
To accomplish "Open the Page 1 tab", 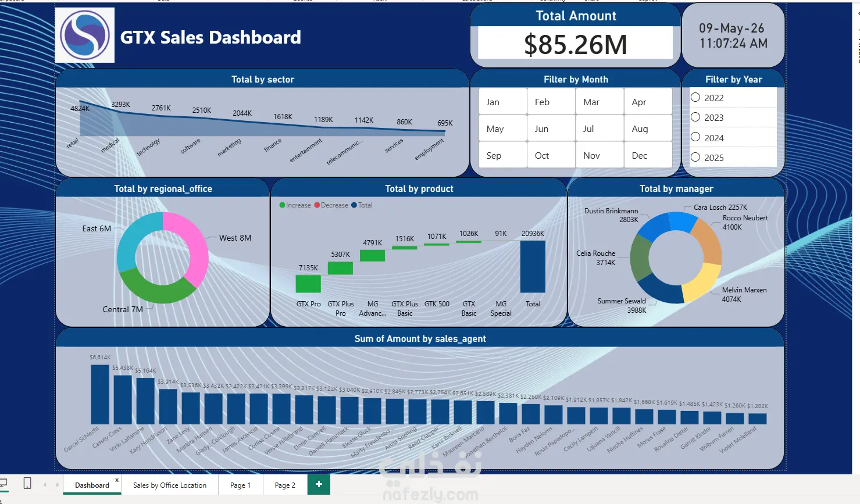I will [x=240, y=485].
